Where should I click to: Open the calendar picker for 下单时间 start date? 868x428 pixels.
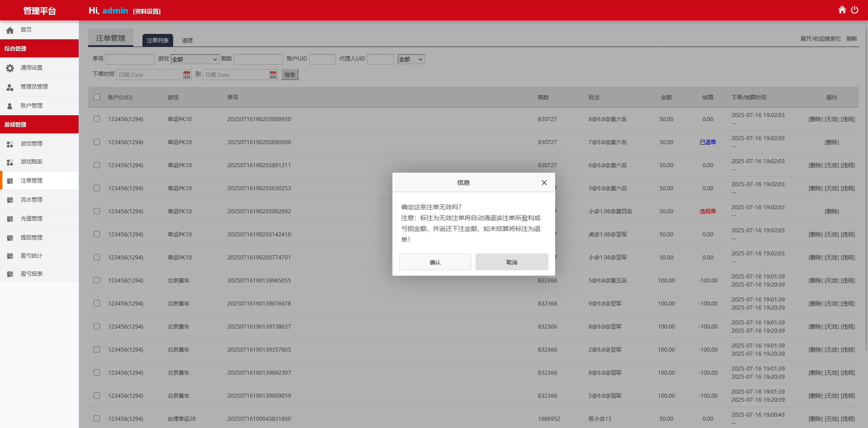187,75
